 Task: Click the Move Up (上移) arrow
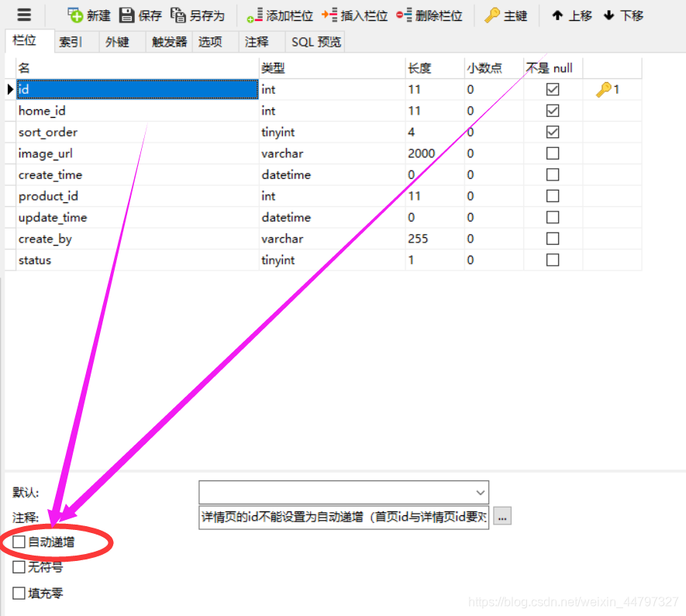pyautogui.click(x=557, y=15)
